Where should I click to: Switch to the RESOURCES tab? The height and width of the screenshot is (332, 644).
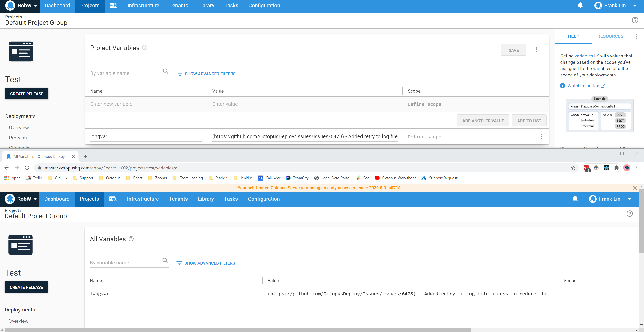[610, 36]
